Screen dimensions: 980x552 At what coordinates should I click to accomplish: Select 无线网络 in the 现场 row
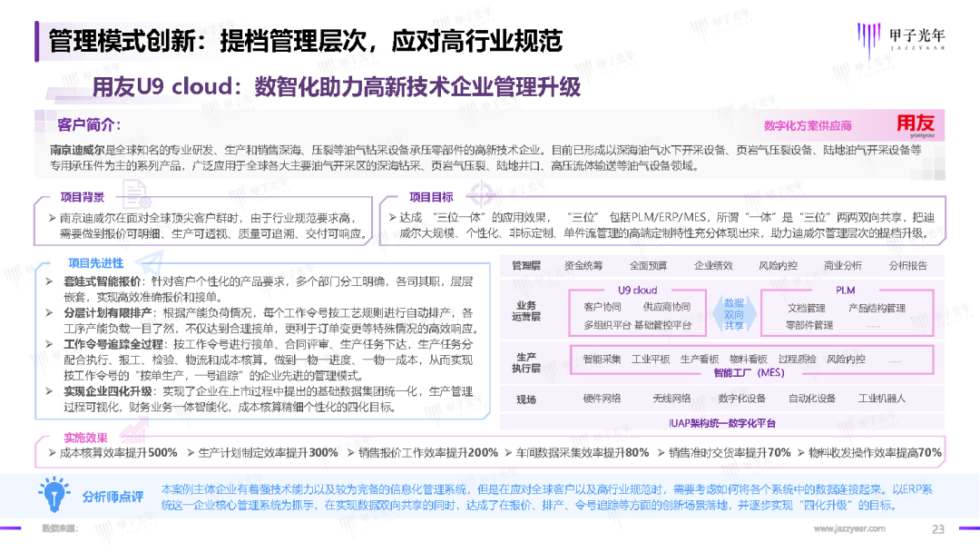(x=671, y=399)
